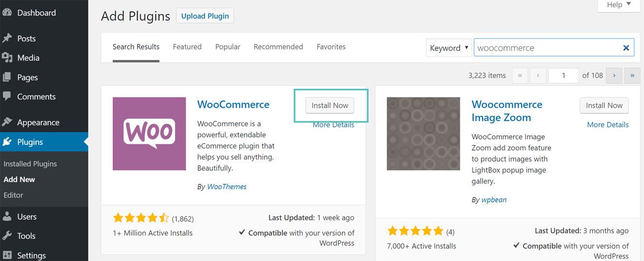Expand the Help panel
The width and height of the screenshot is (644, 261).
pos(618,5)
